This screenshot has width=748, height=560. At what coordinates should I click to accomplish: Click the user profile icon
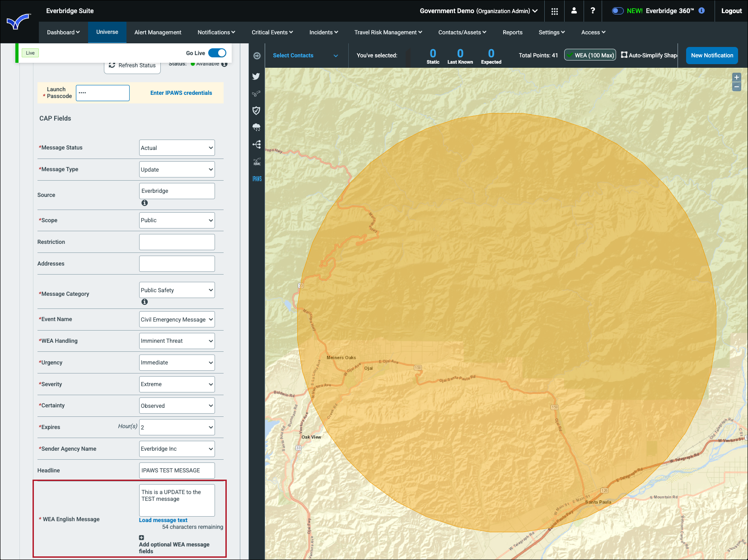click(x=574, y=11)
